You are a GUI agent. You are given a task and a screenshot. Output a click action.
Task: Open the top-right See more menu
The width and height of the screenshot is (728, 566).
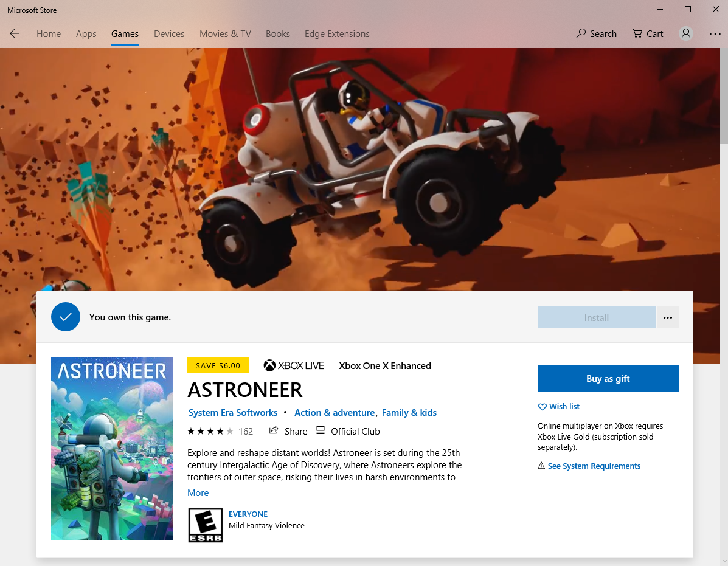click(715, 34)
